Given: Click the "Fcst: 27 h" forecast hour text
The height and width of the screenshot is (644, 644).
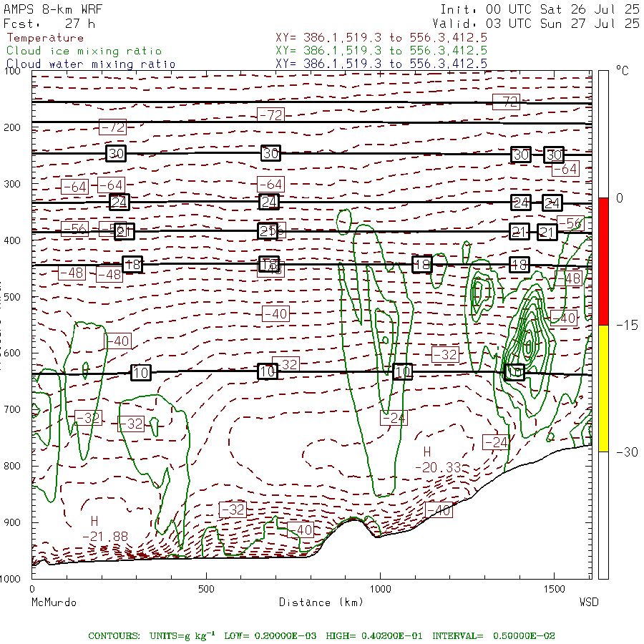Looking at the screenshot, I should (49, 24).
